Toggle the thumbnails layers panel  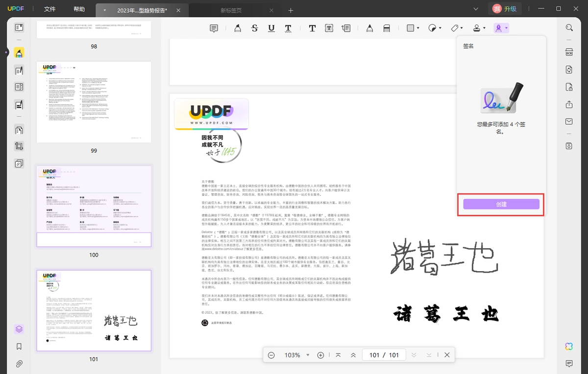(x=19, y=329)
